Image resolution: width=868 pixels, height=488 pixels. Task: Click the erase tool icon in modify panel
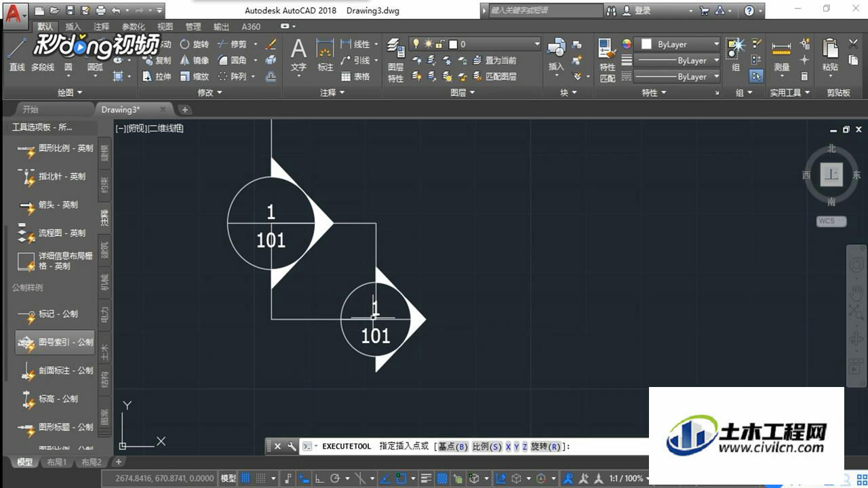click(x=271, y=44)
